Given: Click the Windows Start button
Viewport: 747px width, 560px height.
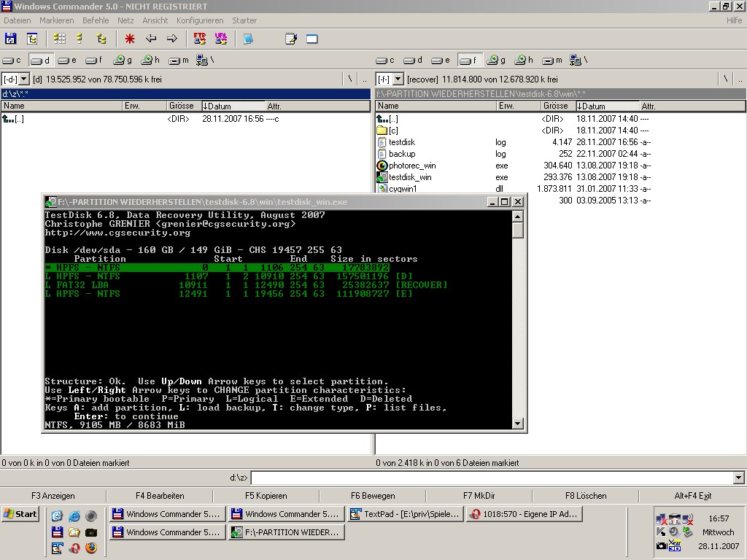Looking at the screenshot, I should tap(20, 514).
